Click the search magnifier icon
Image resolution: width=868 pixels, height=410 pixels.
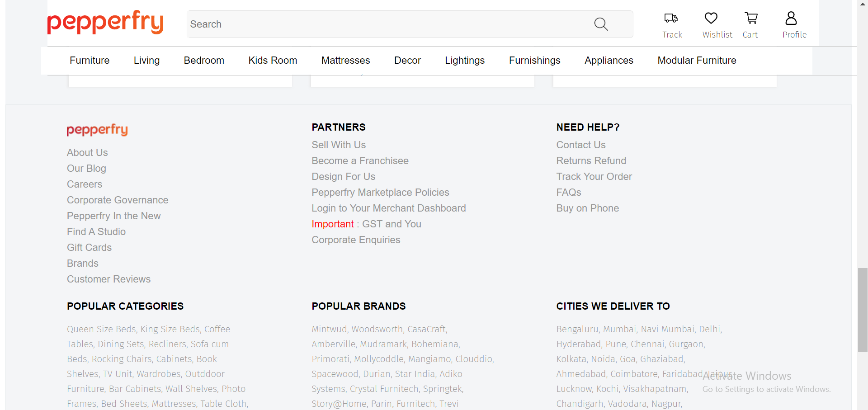pyautogui.click(x=601, y=24)
